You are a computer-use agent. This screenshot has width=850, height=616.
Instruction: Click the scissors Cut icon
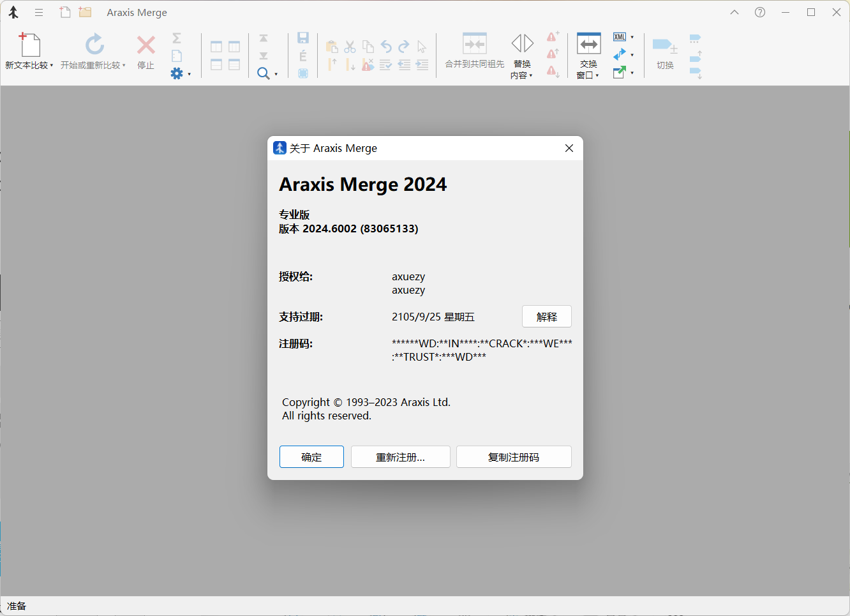tap(350, 47)
